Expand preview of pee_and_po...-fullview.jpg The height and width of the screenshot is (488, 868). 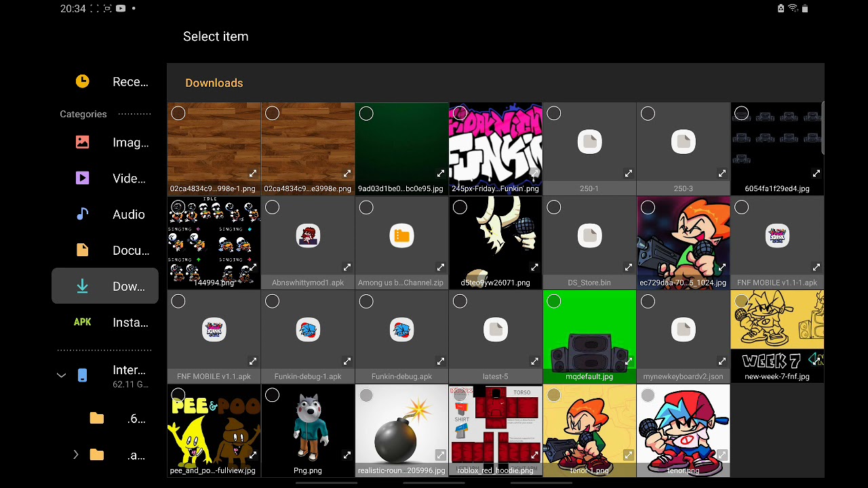[x=253, y=455]
